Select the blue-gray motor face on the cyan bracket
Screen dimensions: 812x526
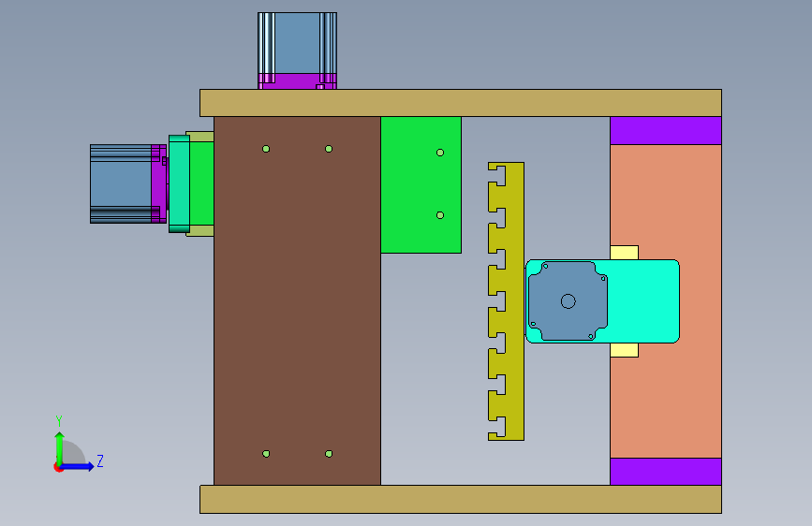(x=568, y=300)
